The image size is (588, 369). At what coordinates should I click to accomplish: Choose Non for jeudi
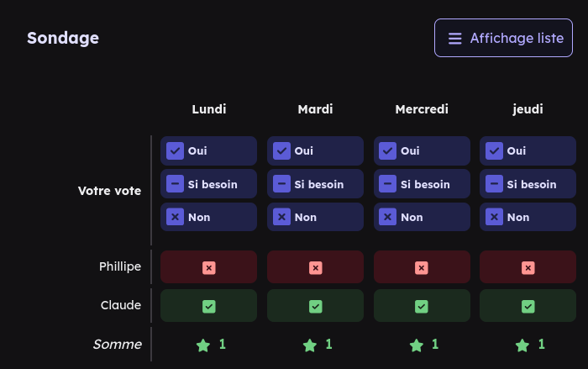528,217
